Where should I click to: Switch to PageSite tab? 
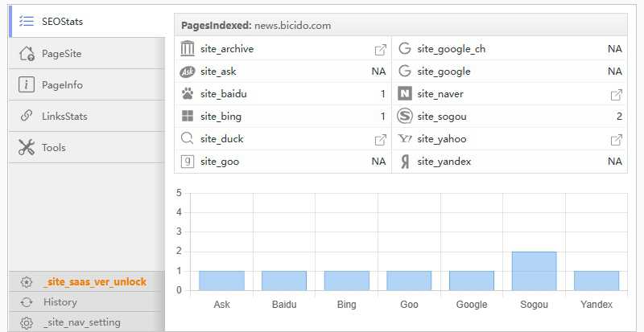61,54
